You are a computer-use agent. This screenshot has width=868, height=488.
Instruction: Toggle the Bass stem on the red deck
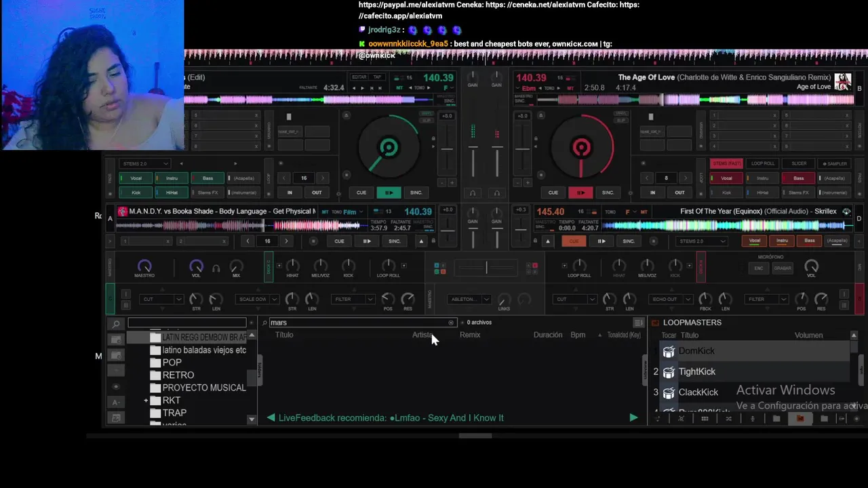799,178
